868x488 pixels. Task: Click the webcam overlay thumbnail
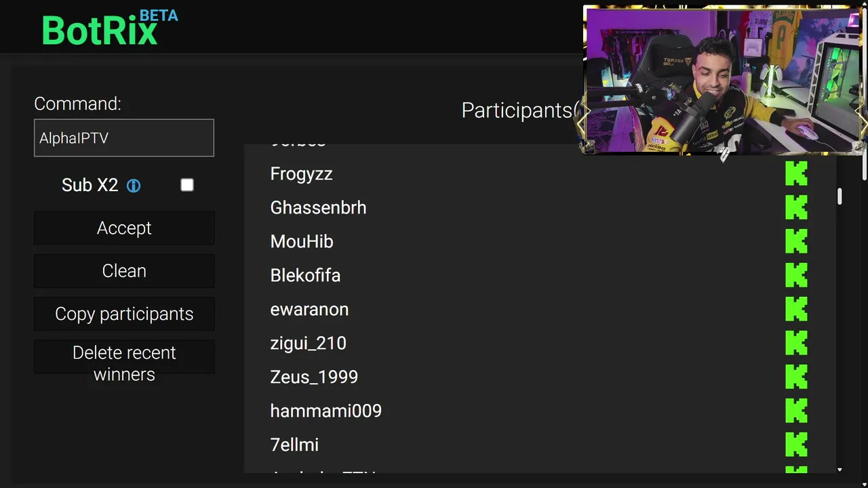point(722,80)
